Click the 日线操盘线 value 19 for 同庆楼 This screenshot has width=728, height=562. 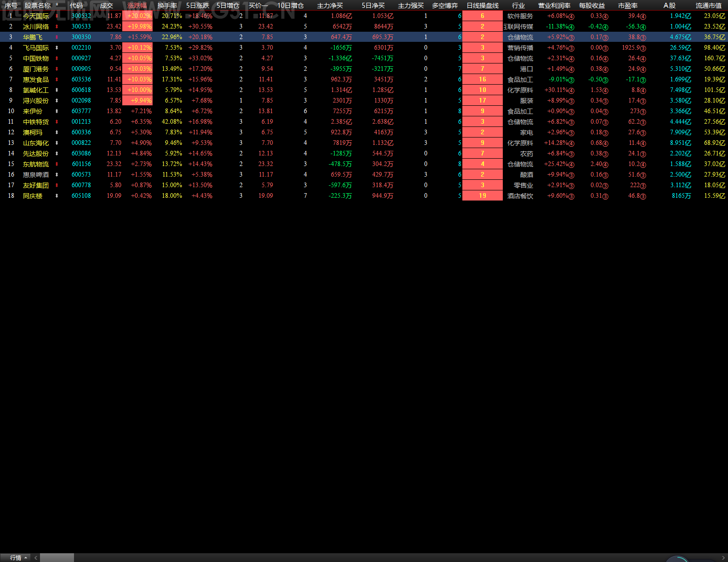pyautogui.click(x=483, y=196)
